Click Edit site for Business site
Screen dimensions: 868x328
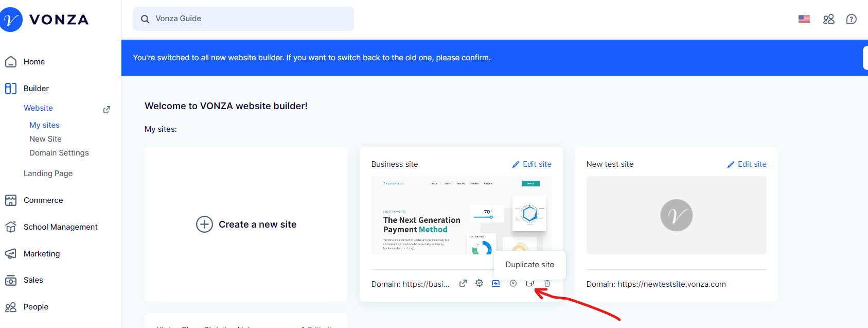pos(537,164)
